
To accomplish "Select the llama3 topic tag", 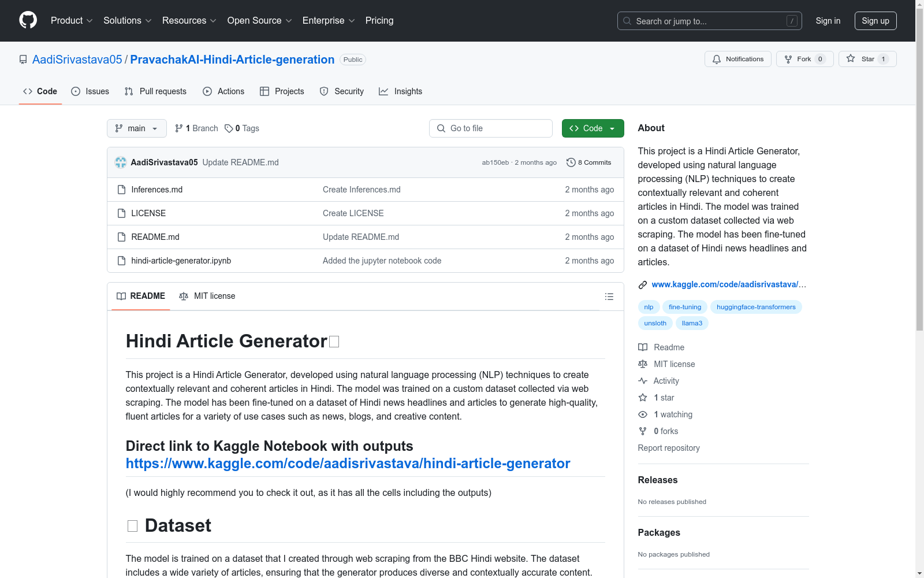I will click(x=692, y=323).
